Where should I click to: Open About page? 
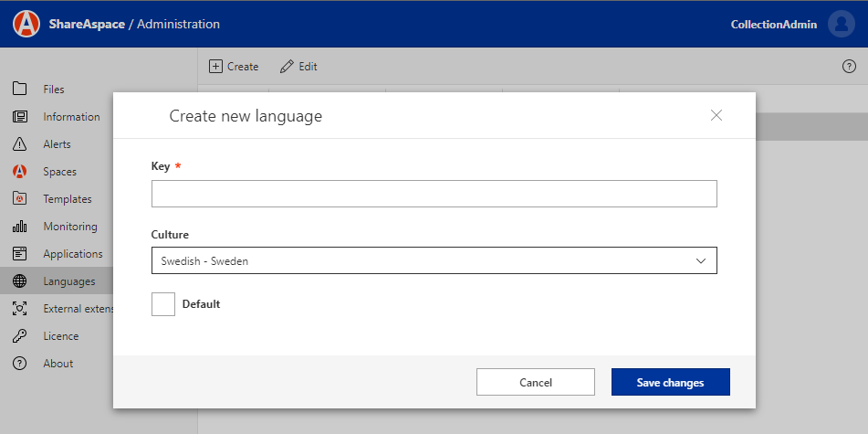(58, 364)
